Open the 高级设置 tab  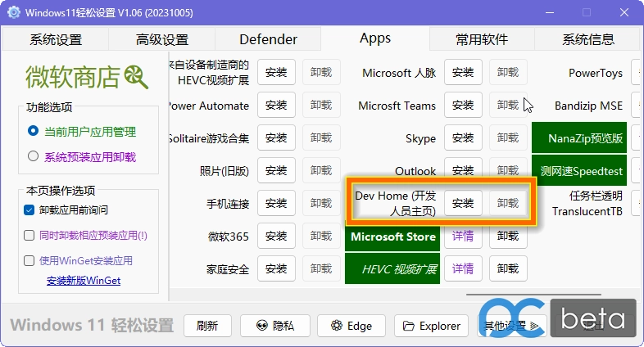pos(162,39)
